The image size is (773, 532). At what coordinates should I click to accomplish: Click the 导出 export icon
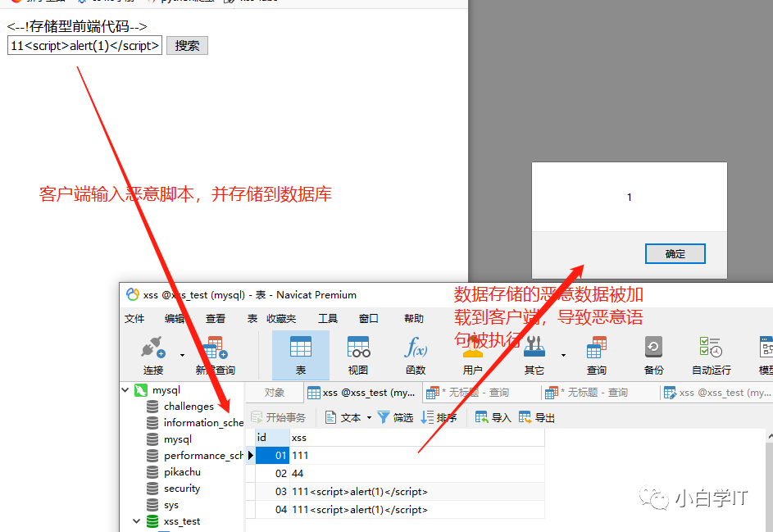525,417
